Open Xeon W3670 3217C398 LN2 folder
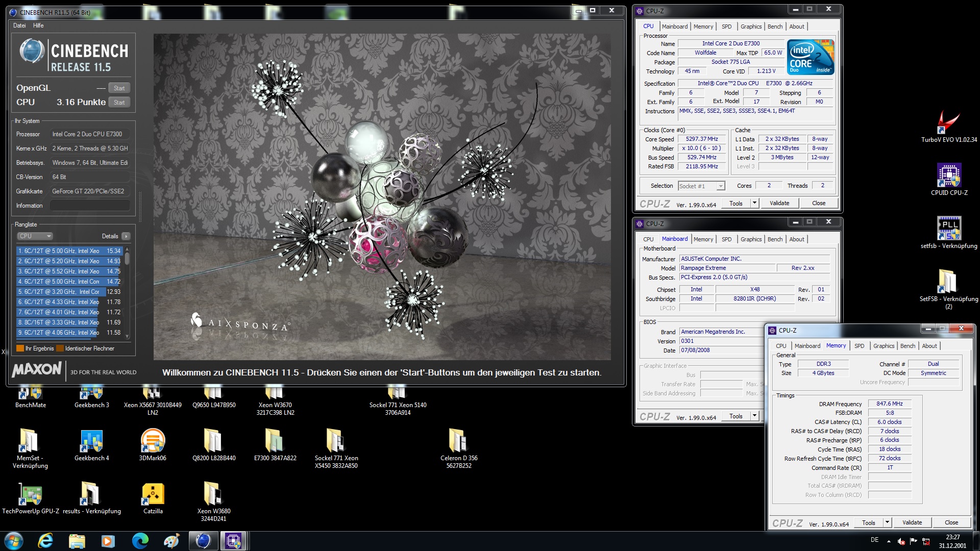This screenshot has height=551, width=980. coord(275,401)
